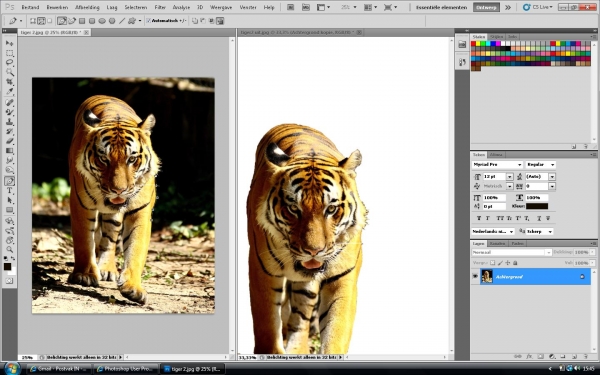Open the Photoshop User taskbar button
This screenshot has width=600, height=375.
coord(126,369)
